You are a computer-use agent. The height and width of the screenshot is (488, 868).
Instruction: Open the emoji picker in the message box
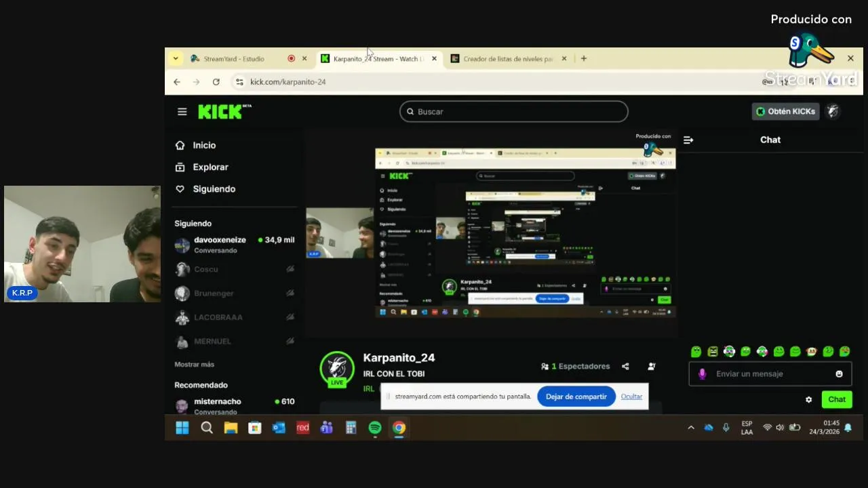pos(839,373)
